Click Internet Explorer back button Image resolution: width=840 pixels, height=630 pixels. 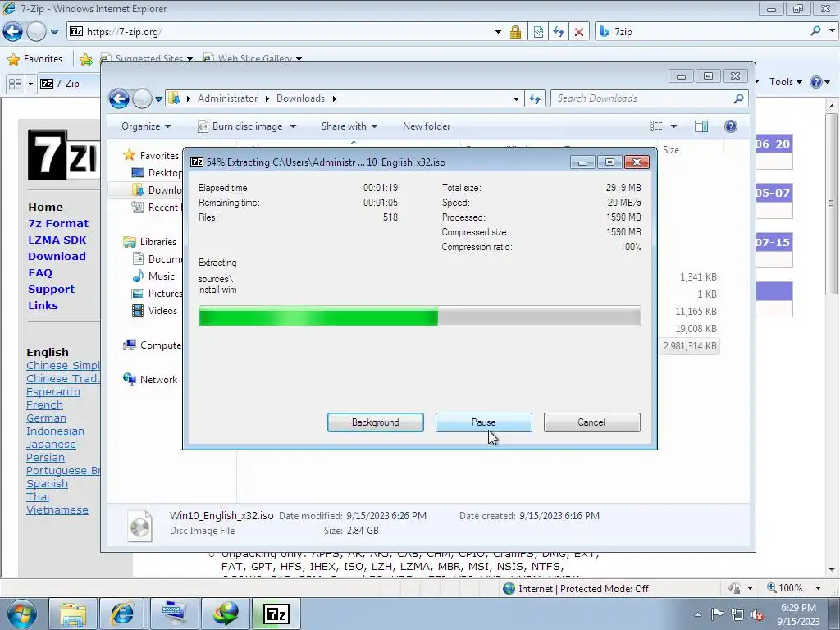13,32
